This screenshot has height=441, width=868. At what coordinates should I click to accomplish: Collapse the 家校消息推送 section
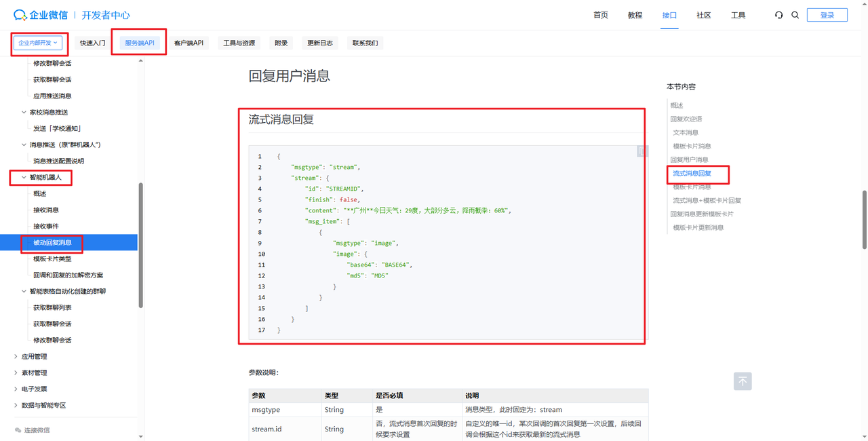click(x=24, y=112)
